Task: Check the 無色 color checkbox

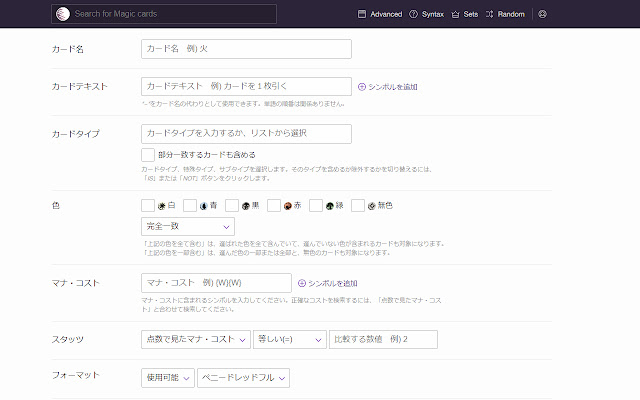Action: tap(358, 205)
